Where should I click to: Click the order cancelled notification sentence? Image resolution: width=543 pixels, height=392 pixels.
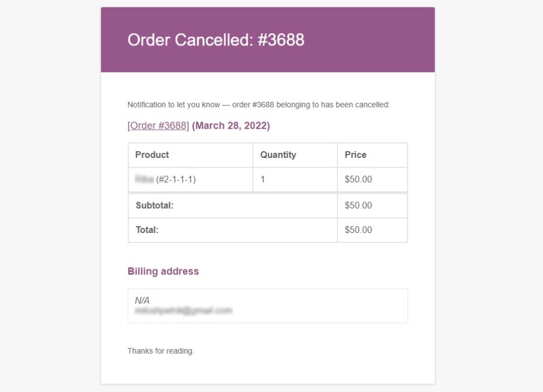click(x=259, y=105)
